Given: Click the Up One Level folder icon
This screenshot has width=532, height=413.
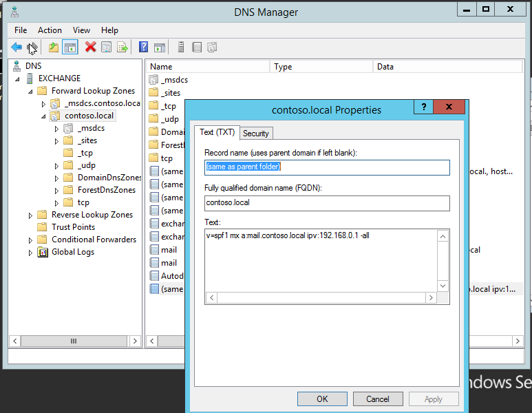Looking at the screenshot, I should tap(54, 47).
